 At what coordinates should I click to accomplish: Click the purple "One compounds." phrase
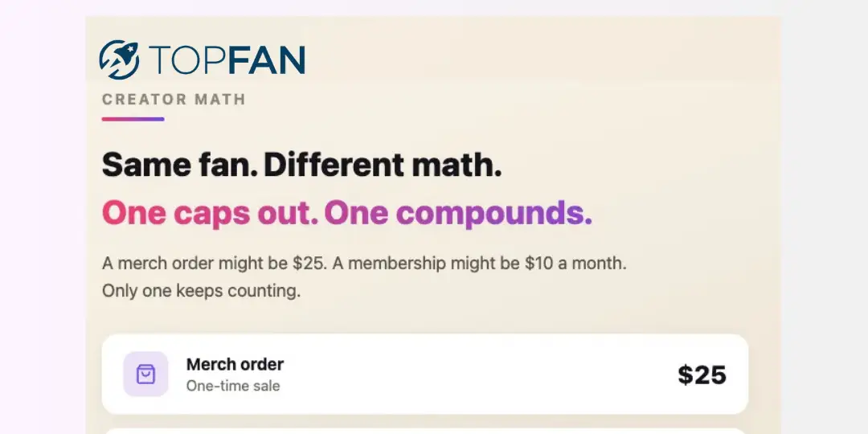458,214
